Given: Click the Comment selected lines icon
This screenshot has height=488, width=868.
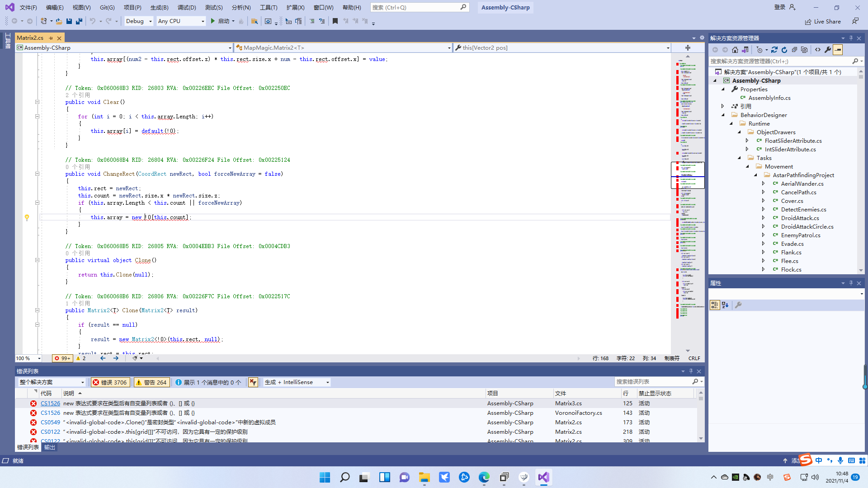Looking at the screenshot, I should pos(312,21).
